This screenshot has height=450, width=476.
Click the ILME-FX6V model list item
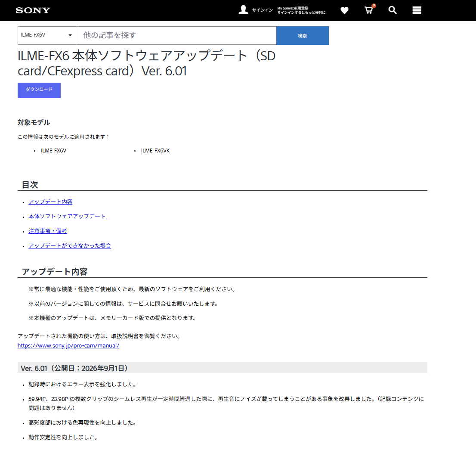(x=53, y=151)
